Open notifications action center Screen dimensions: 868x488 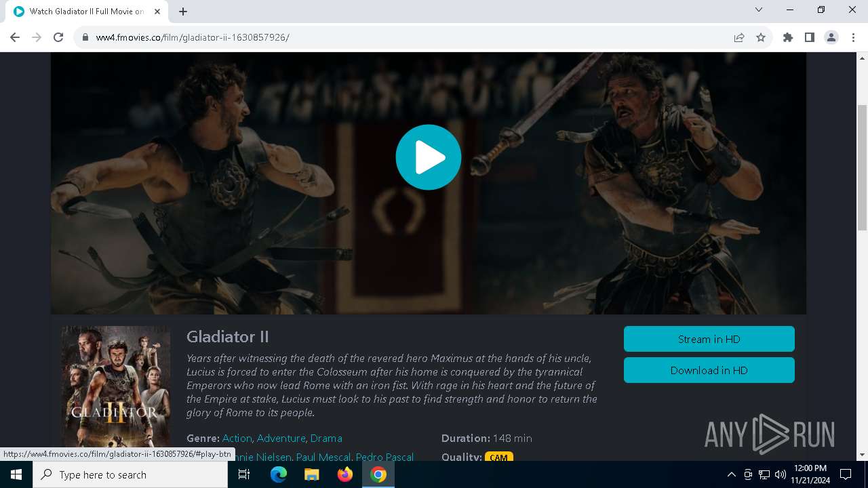pos(846,474)
